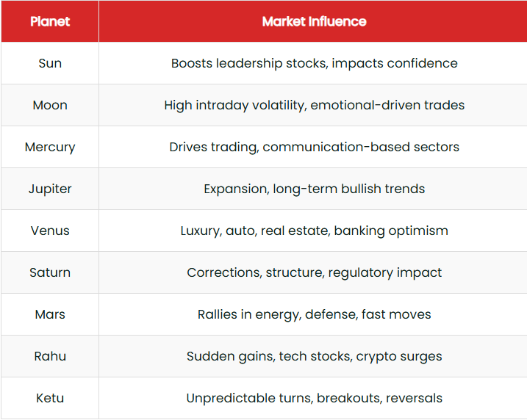This screenshot has width=527, height=420.
Task: Select the Saturn planet cell
Action: (50, 272)
